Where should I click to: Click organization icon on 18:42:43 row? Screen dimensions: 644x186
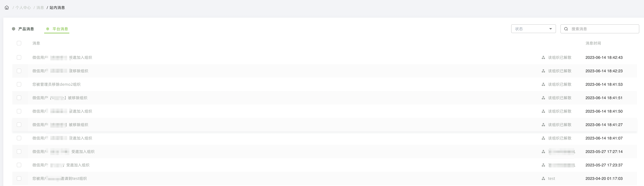pos(543,57)
